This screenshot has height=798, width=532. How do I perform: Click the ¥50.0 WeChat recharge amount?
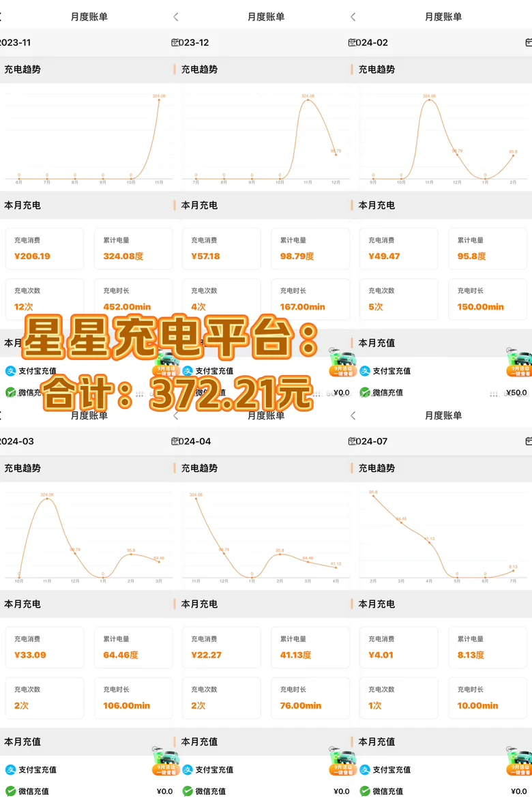pos(516,392)
